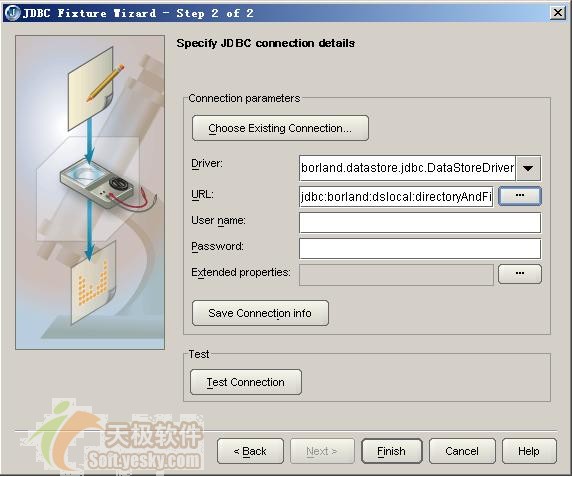Click the 'Extended properties:' label
The height and width of the screenshot is (477, 572).
pos(241,272)
